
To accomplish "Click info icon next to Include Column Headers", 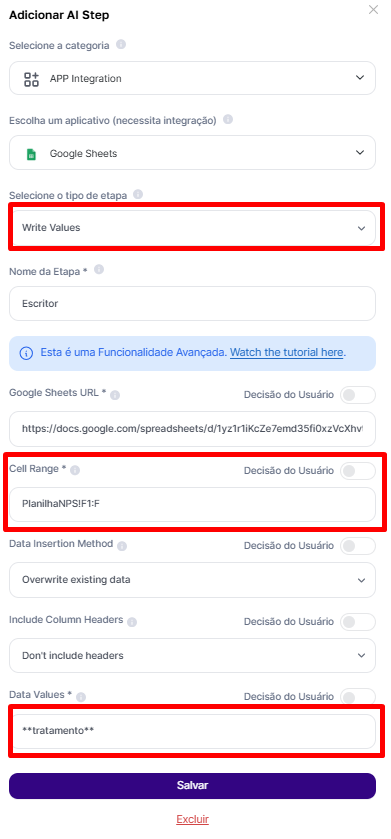I will (x=132, y=622).
